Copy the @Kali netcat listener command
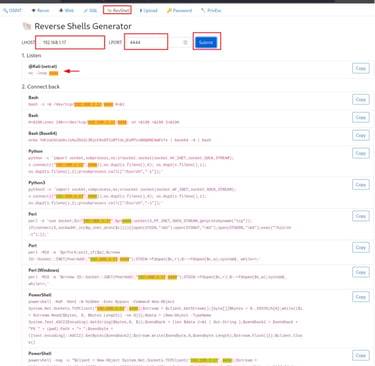375x366 pixels. (x=361, y=68)
